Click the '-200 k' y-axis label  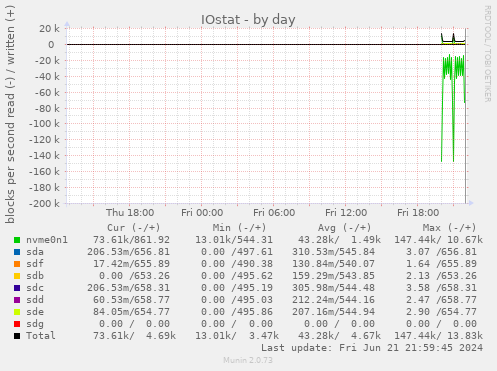click(44, 204)
